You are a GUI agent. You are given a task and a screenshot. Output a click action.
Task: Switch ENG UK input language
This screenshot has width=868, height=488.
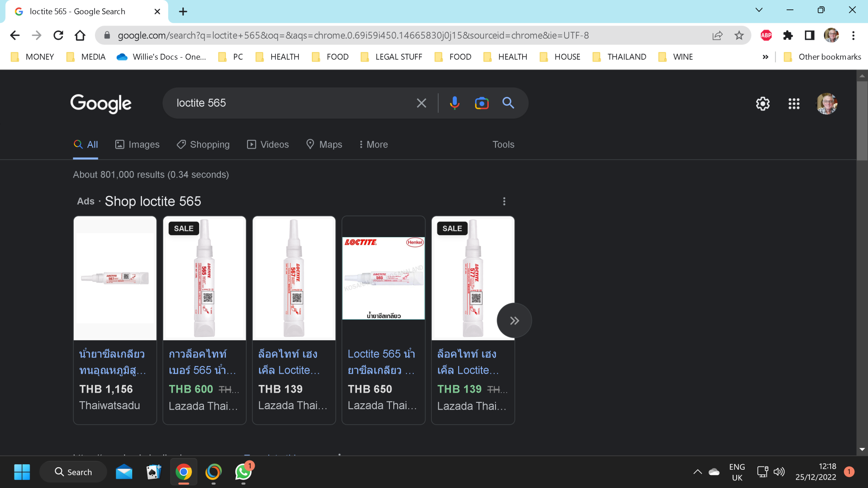[737, 472]
